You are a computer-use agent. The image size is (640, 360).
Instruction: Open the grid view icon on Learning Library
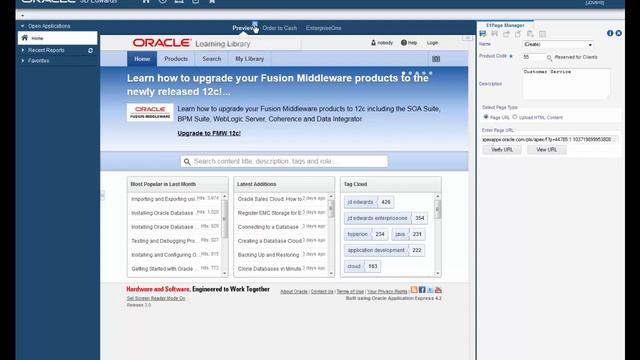tap(436, 59)
